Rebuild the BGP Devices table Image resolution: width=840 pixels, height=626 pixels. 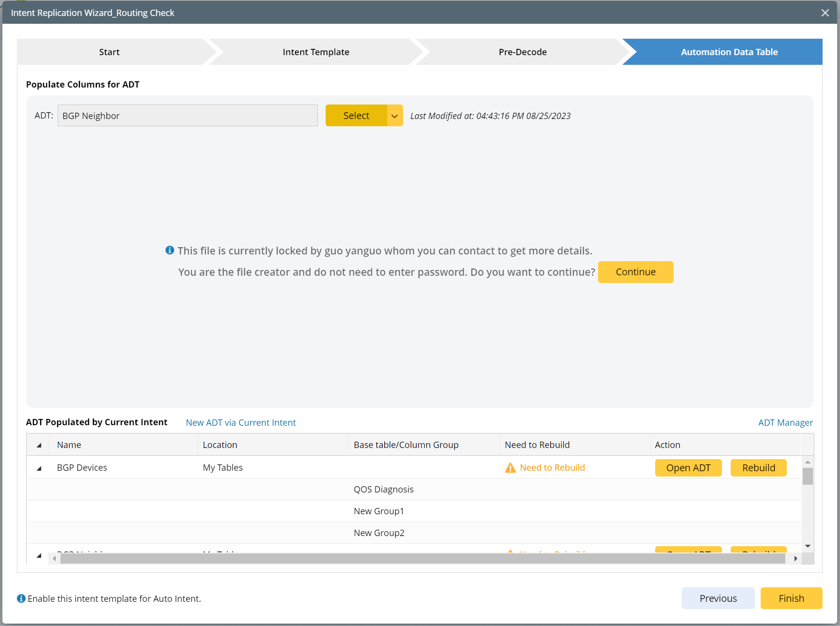pos(758,468)
